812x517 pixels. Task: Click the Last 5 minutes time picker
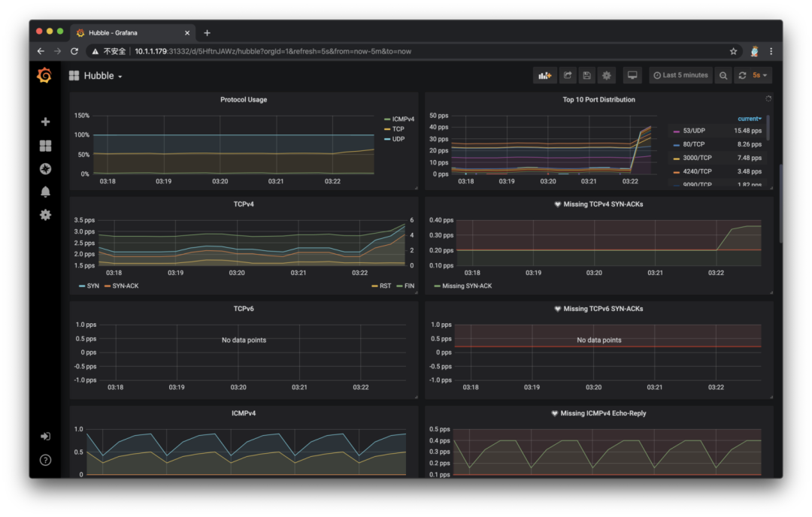(x=679, y=75)
